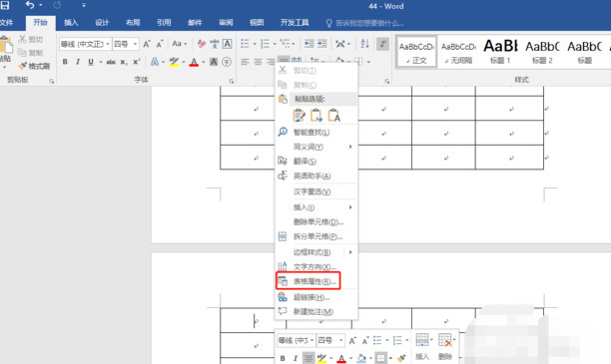Apply the ribbon yellow highlight color
The width and height of the screenshot is (611, 364).
click(174, 62)
